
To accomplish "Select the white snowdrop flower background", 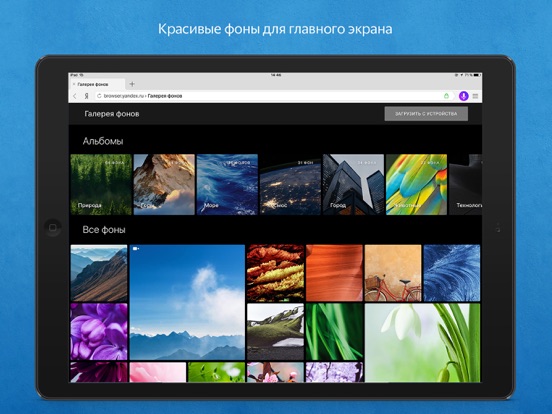I will (x=422, y=343).
